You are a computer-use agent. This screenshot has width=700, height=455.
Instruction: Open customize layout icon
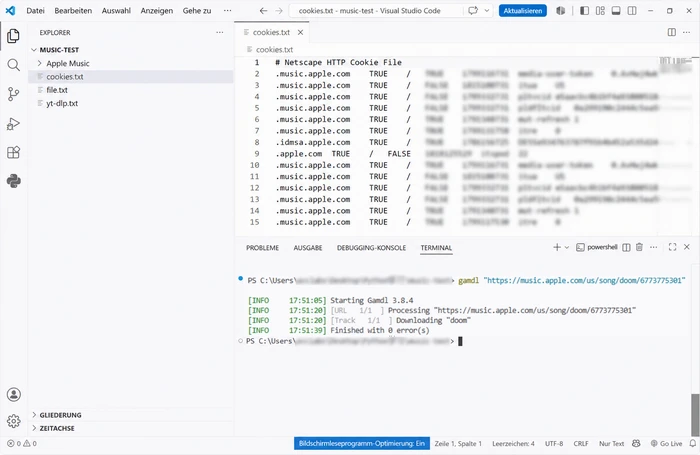[600, 11]
